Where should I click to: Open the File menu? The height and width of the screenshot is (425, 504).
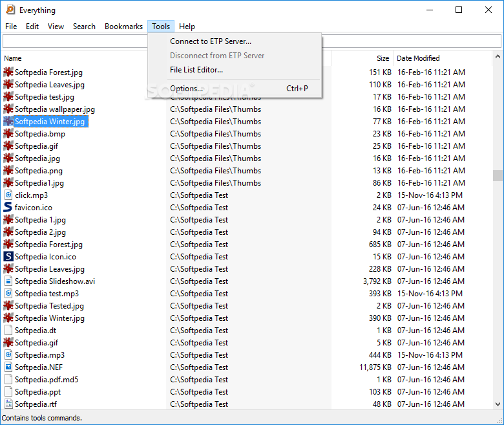tap(11, 27)
